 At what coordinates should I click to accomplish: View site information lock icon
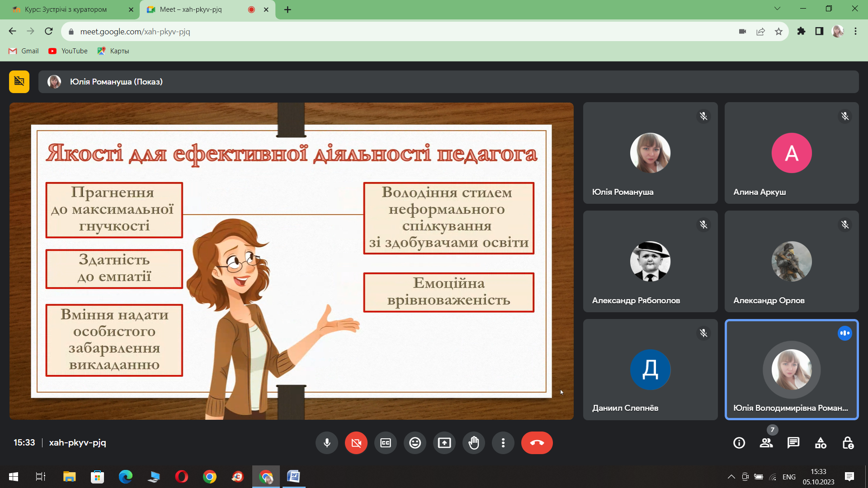pos(71,32)
